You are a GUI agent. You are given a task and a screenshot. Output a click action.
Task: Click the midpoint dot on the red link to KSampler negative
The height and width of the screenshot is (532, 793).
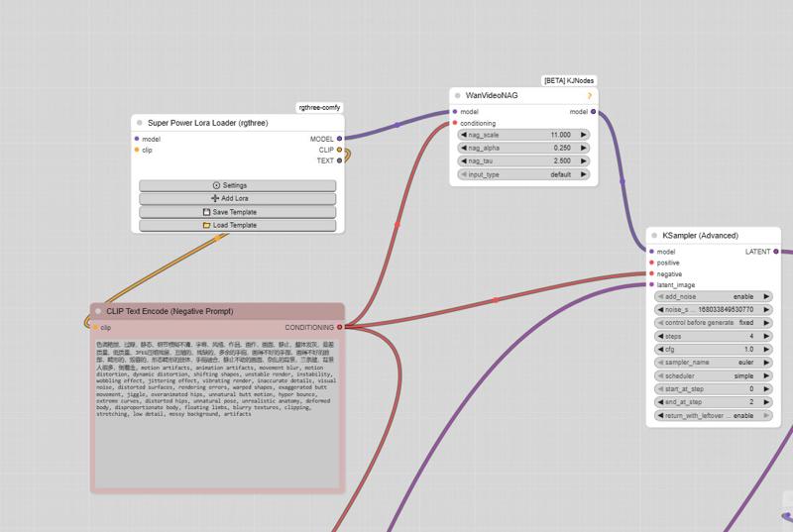tap(496, 300)
